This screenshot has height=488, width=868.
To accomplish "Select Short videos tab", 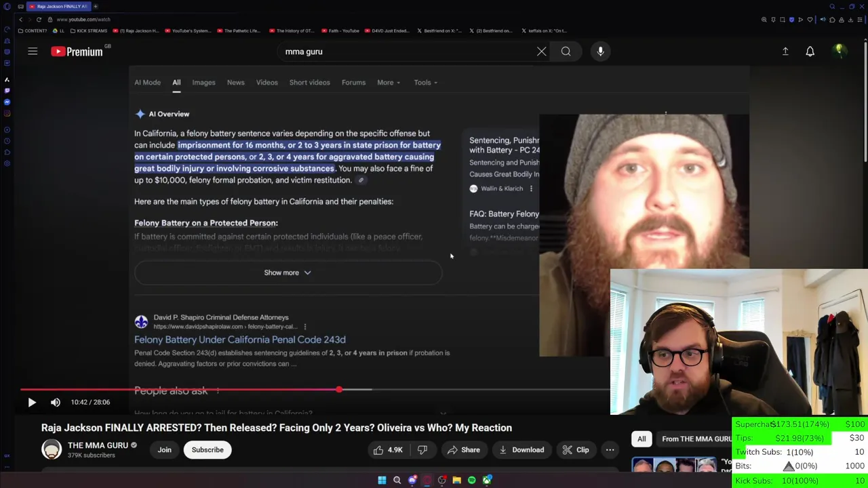I will [309, 83].
